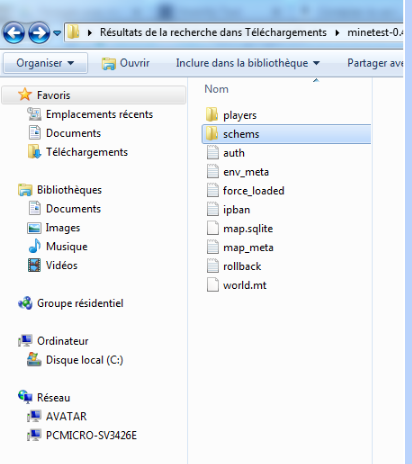The image size is (412, 464).
Task: Select the minetest-0.4 breadcrumb segment
Action: tap(375, 32)
